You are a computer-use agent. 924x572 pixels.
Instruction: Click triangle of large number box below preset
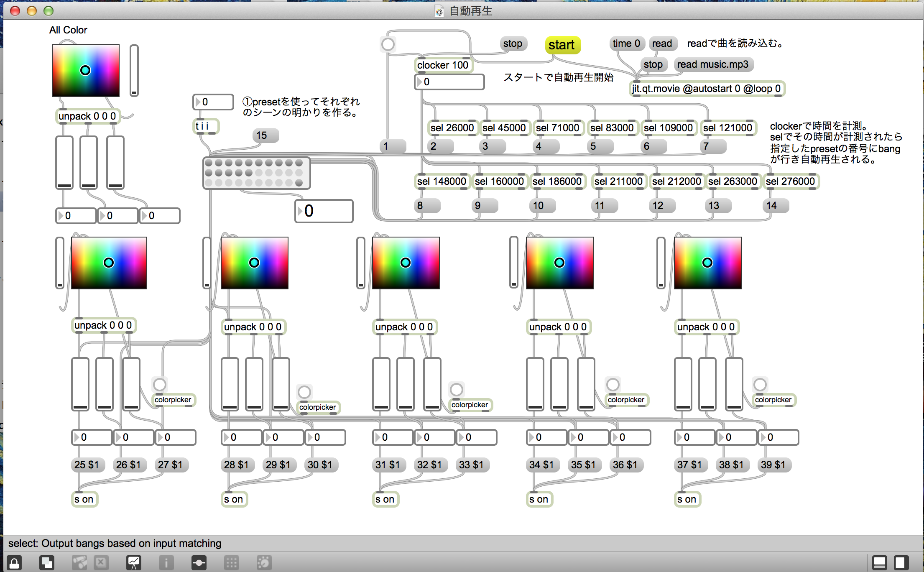[300, 211]
